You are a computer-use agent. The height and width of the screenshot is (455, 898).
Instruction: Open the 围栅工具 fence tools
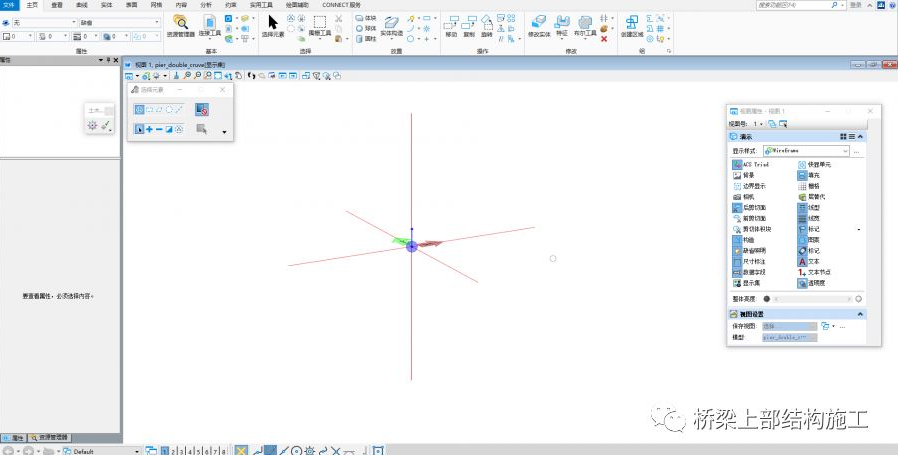pos(320,26)
